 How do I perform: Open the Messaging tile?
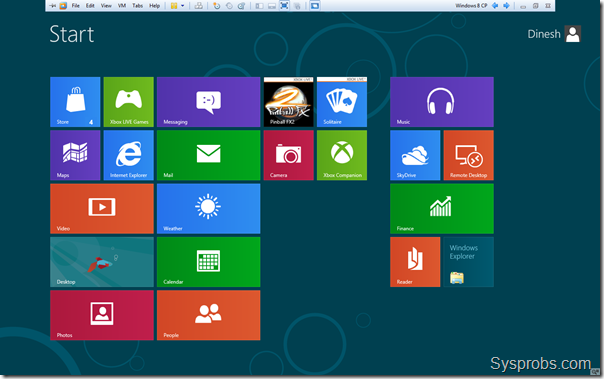click(x=208, y=102)
